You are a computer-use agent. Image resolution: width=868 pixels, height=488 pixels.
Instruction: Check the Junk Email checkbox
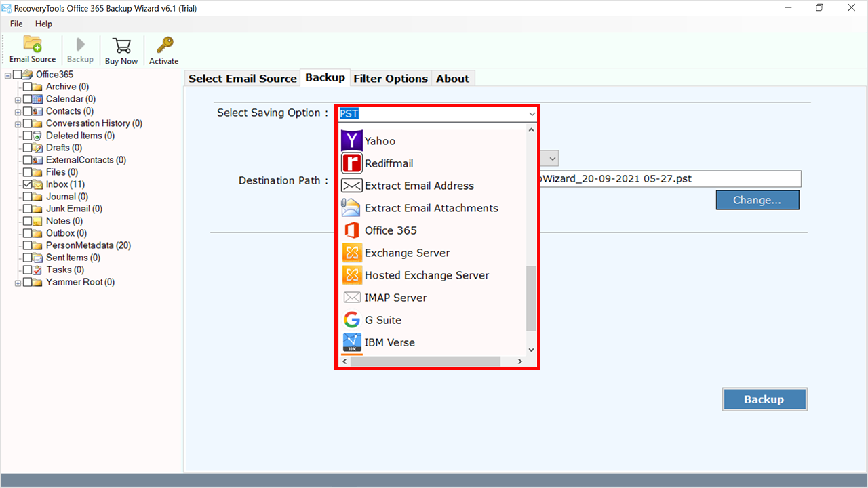coord(27,209)
